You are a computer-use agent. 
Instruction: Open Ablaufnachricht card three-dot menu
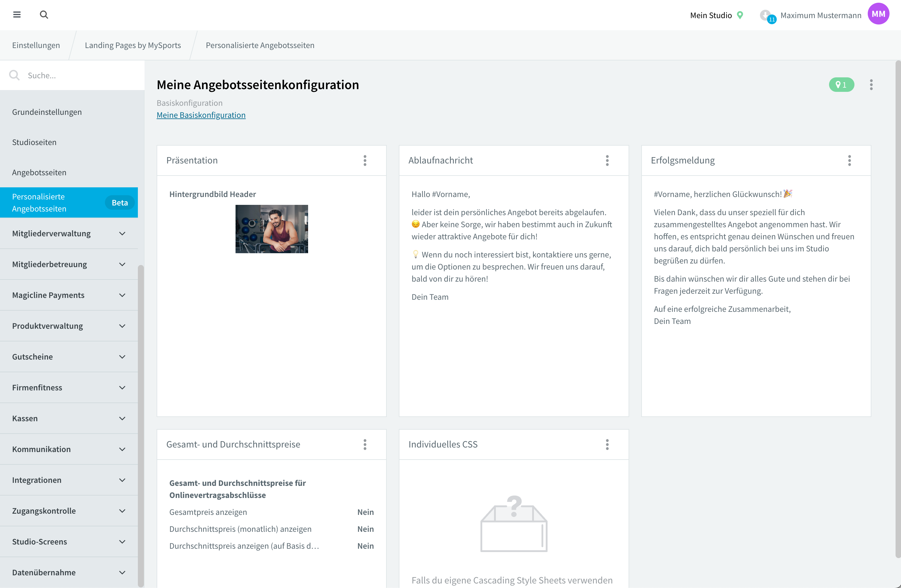tap(607, 160)
